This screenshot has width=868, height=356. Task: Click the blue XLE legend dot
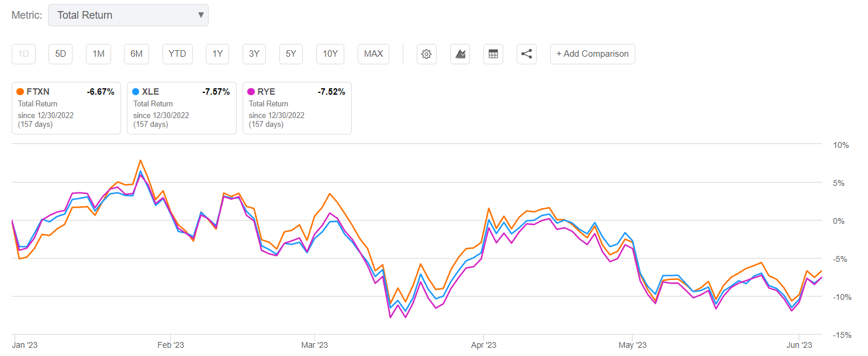[x=134, y=91]
